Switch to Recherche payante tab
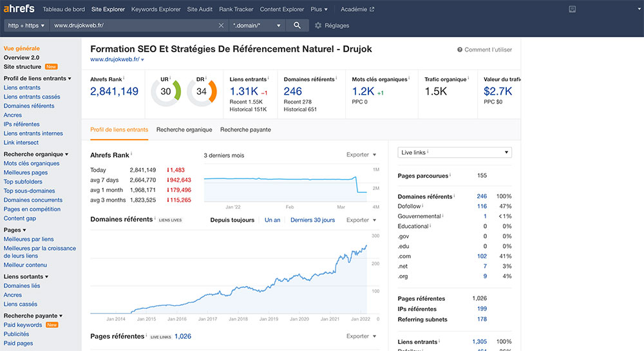Viewport: 644px width, 351px height. [x=245, y=129]
